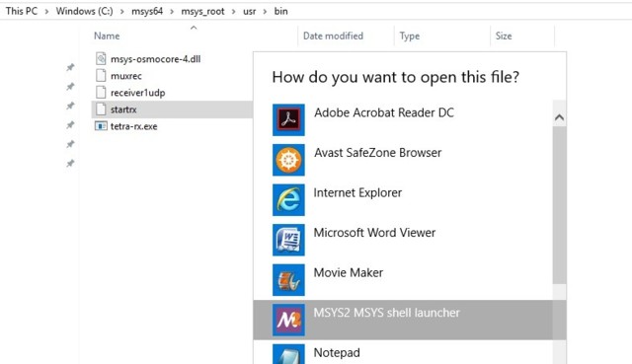
Task: Click the app list scrollbar thumb
Action: click(x=559, y=205)
